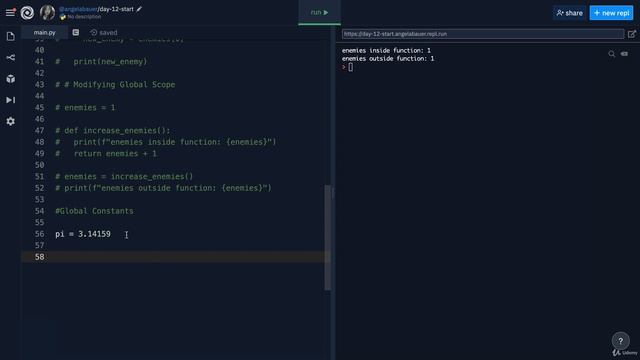The width and height of the screenshot is (640, 360).
Task: Place cursor on 'pi = 3.14159' line
Action: click(x=83, y=234)
